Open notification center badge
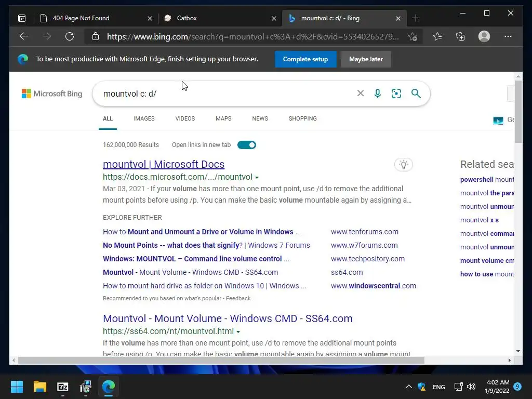Image resolution: width=532 pixels, height=399 pixels. (517, 386)
